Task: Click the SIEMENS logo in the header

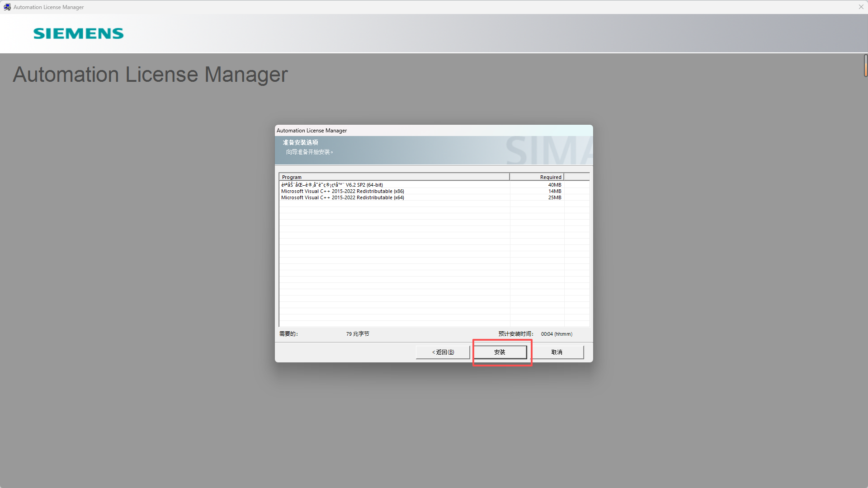Action: point(78,33)
